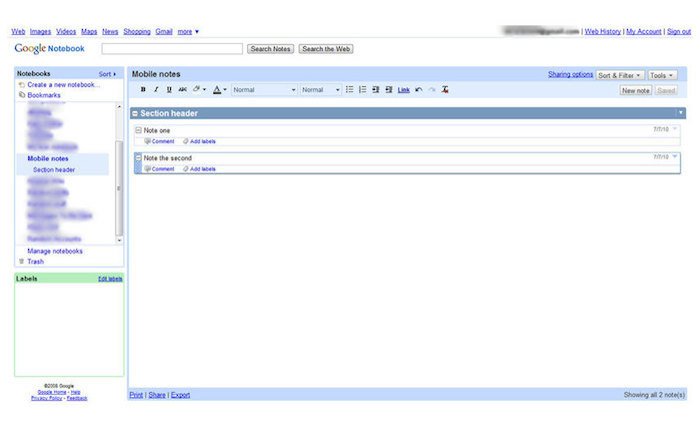
Task: Collapse the 'Note one' note
Action: pos(138,130)
